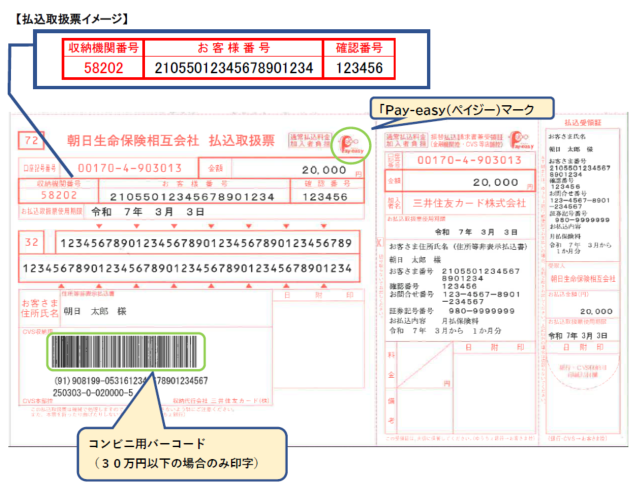This screenshot has height=484, width=636.
Task: Click the （３０万円以下の場合のみ印字） note
Action: [176, 463]
